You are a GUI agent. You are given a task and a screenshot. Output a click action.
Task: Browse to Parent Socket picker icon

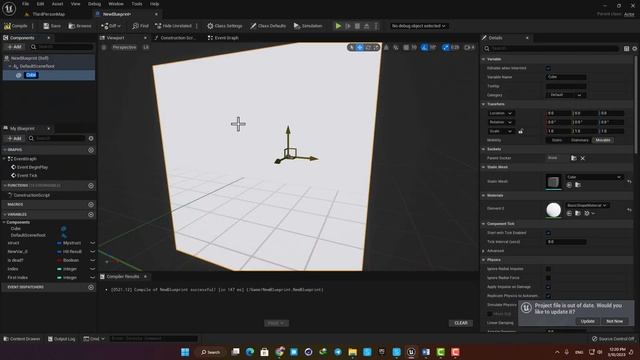(573, 158)
